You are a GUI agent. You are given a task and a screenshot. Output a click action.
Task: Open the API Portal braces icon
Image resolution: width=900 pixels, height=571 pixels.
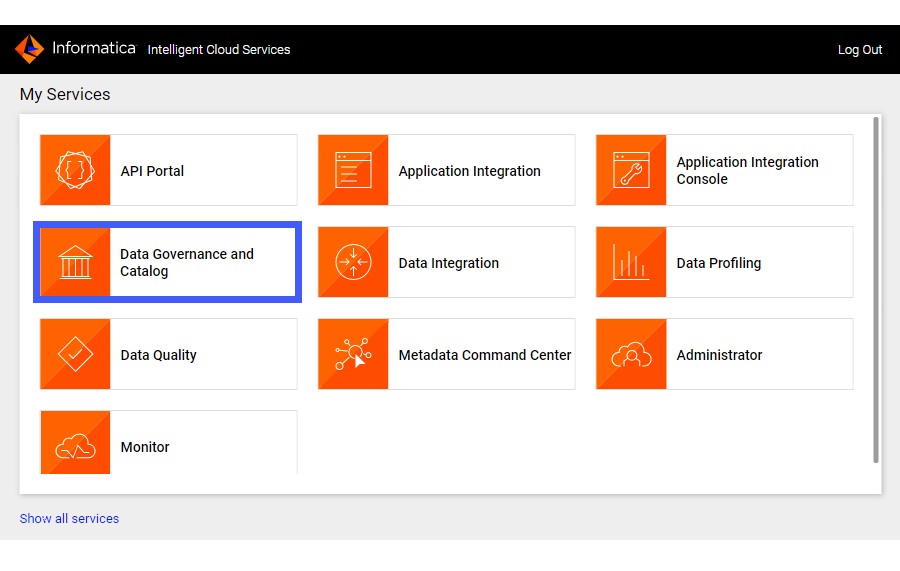(x=75, y=170)
